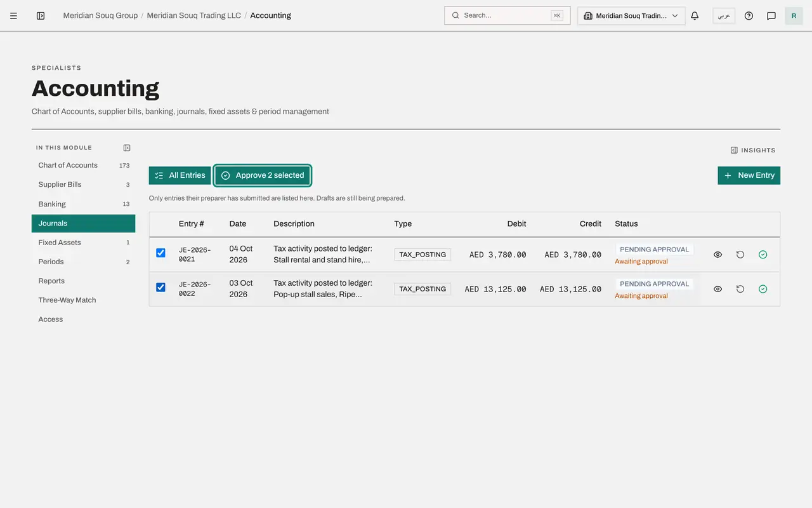Screen dimensions: 812x508
Task: Open the Insights panel
Action: (753, 150)
